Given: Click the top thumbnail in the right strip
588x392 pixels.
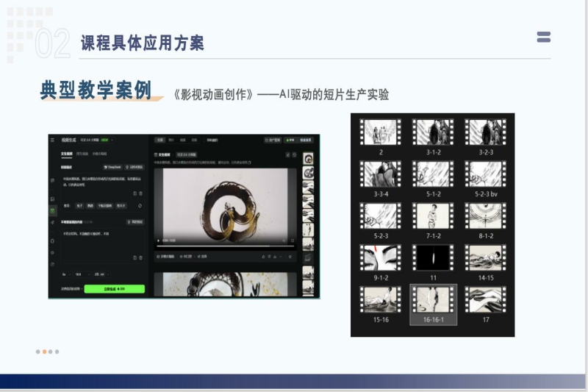Looking at the screenshot, I should pos(308,159).
